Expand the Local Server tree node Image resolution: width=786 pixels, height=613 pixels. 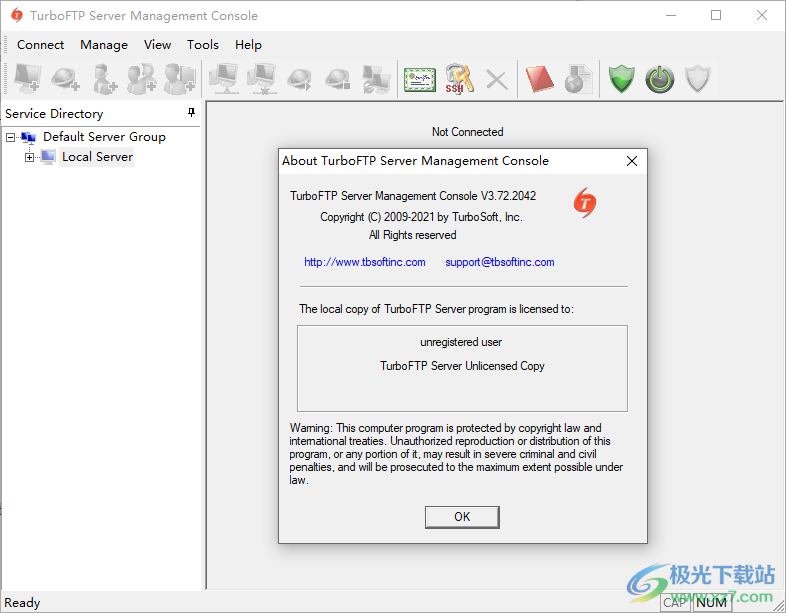[x=30, y=157]
